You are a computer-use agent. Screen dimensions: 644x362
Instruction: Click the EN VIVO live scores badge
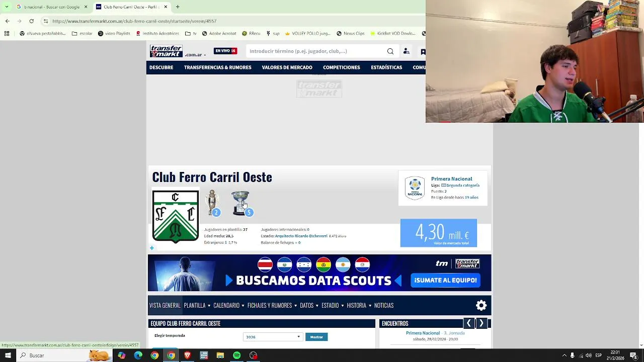click(225, 51)
